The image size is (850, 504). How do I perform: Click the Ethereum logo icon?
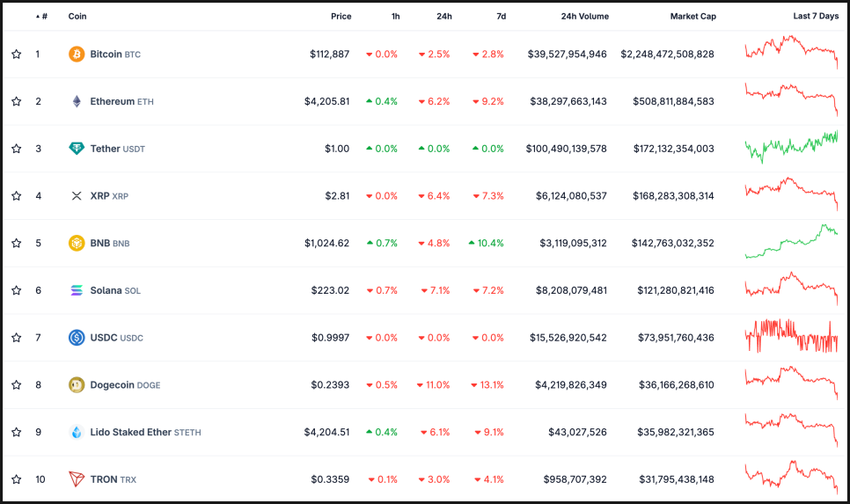[77, 101]
